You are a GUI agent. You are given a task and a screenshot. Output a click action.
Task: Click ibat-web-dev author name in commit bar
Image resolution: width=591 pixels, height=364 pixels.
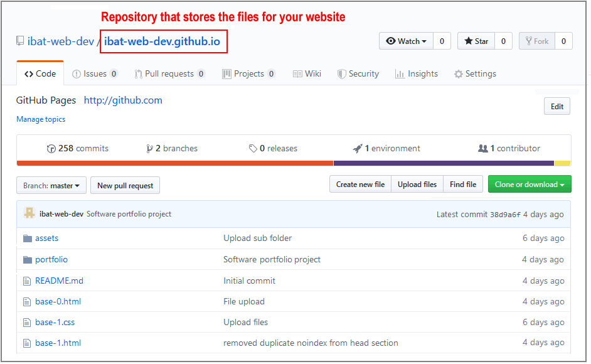[61, 214]
